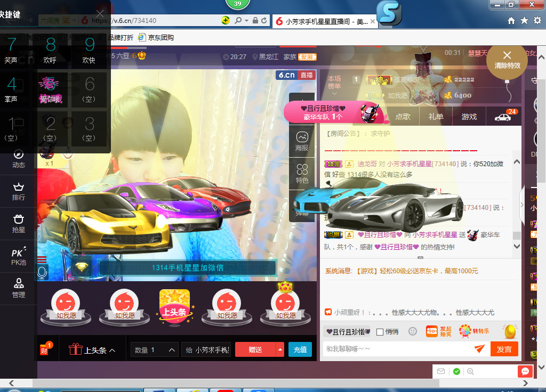
Task: Open browser favorites star icon
Action: [x=524, y=21]
